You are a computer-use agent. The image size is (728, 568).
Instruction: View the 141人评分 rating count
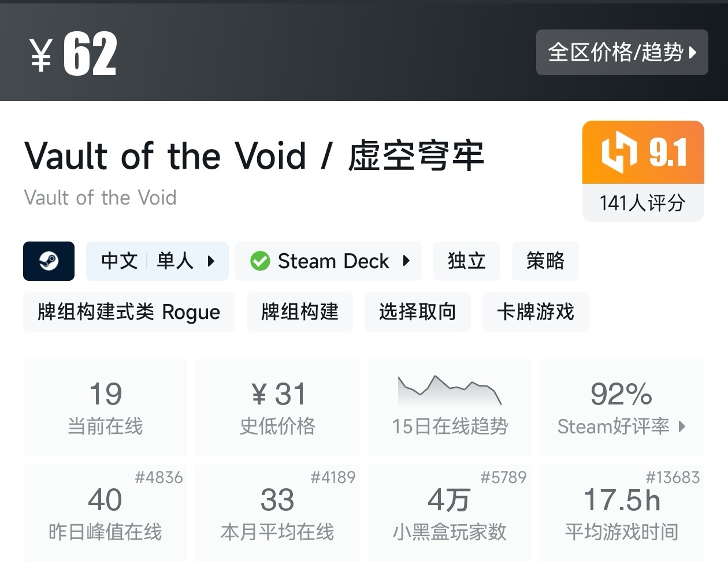pyautogui.click(x=642, y=203)
